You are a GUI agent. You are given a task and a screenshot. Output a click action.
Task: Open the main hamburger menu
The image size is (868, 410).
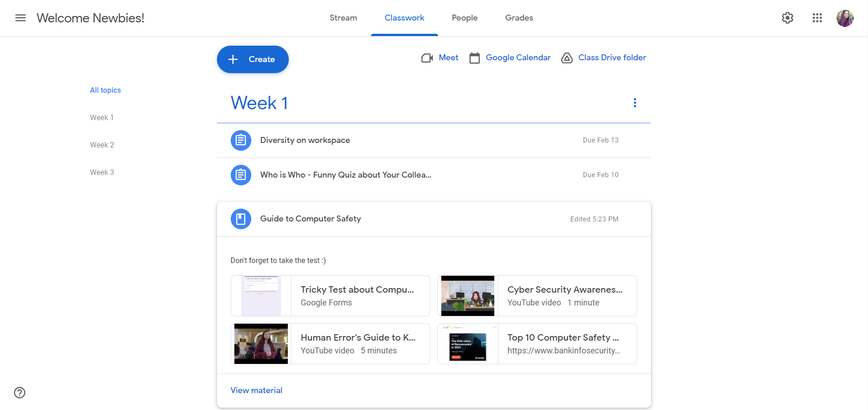coord(21,18)
